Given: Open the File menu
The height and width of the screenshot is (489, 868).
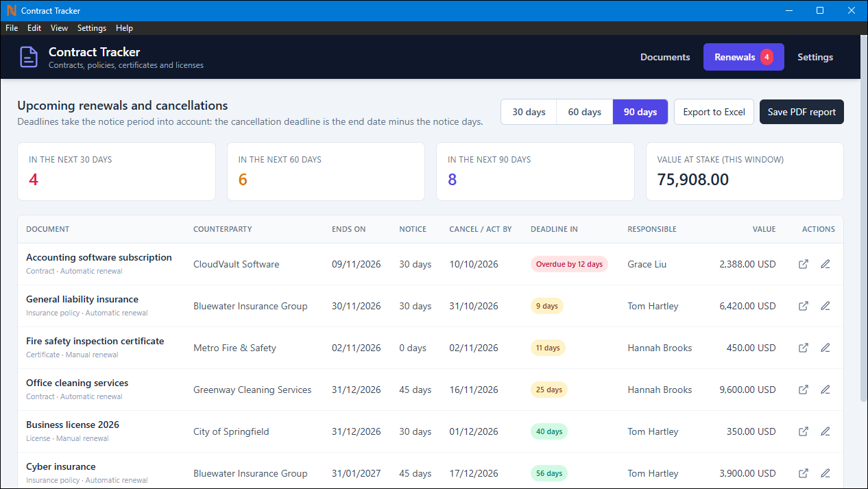Looking at the screenshot, I should click(x=12, y=28).
